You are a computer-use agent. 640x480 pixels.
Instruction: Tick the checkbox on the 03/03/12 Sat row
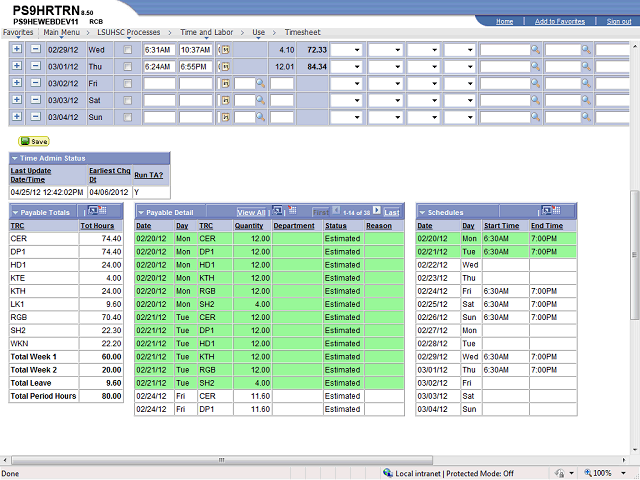tap(128, 100)
